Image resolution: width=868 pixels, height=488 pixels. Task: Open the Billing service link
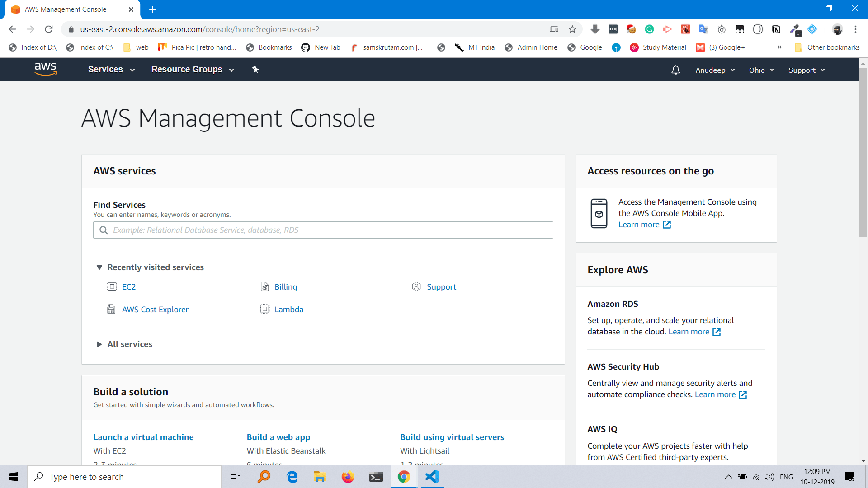tap(286, 287)
